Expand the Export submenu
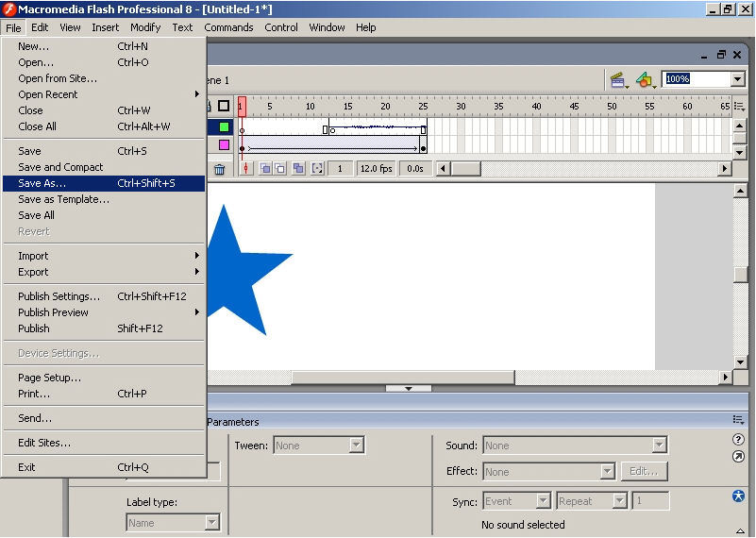Screen dimensions: 756x538 pos(104,272)
